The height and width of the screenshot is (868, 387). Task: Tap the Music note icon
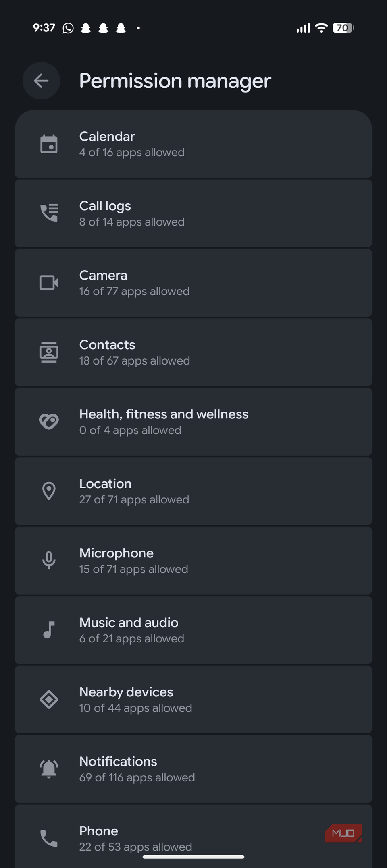coord(49,630)
